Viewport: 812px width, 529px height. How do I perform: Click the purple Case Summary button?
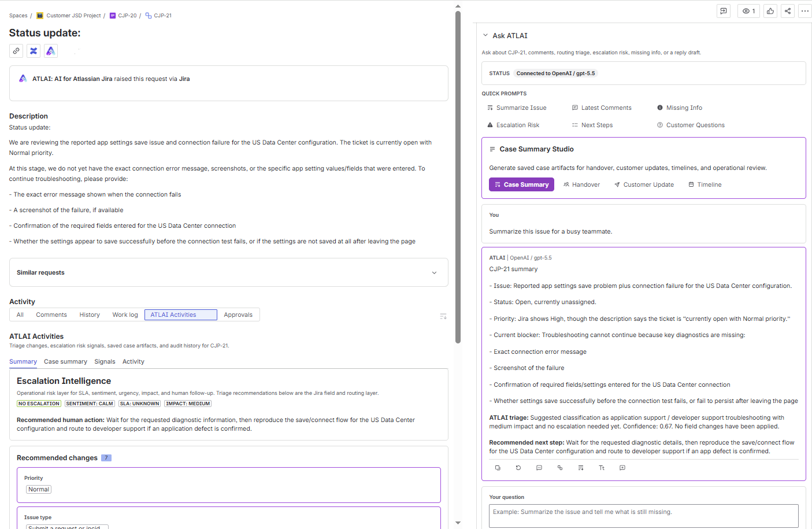[x=521, y=184]
